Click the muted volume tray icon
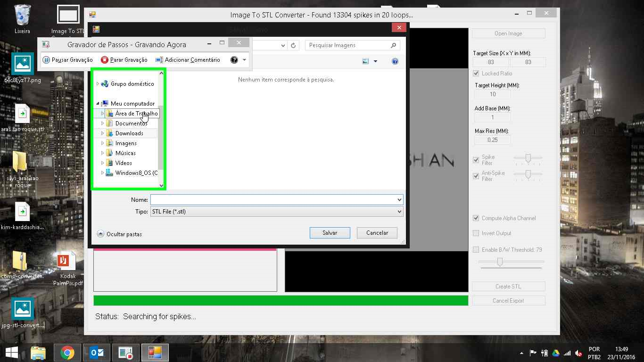Screen dimensions: 644x362 (578, 353)
